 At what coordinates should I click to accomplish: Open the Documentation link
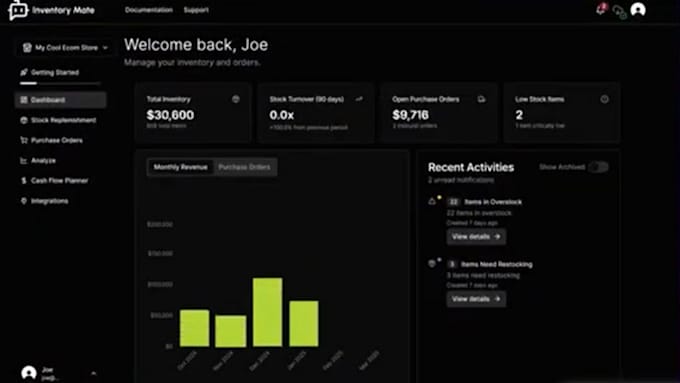coord(149,10)
